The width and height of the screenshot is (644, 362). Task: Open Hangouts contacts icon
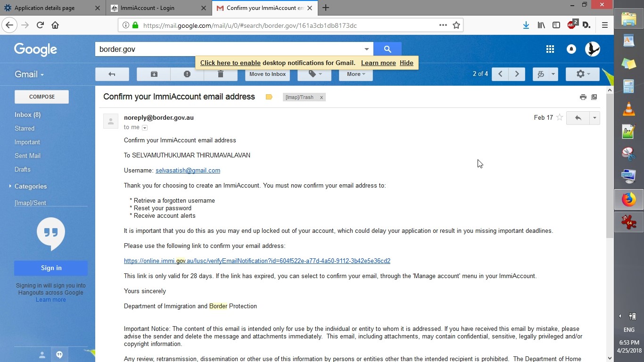coord(42,355)
